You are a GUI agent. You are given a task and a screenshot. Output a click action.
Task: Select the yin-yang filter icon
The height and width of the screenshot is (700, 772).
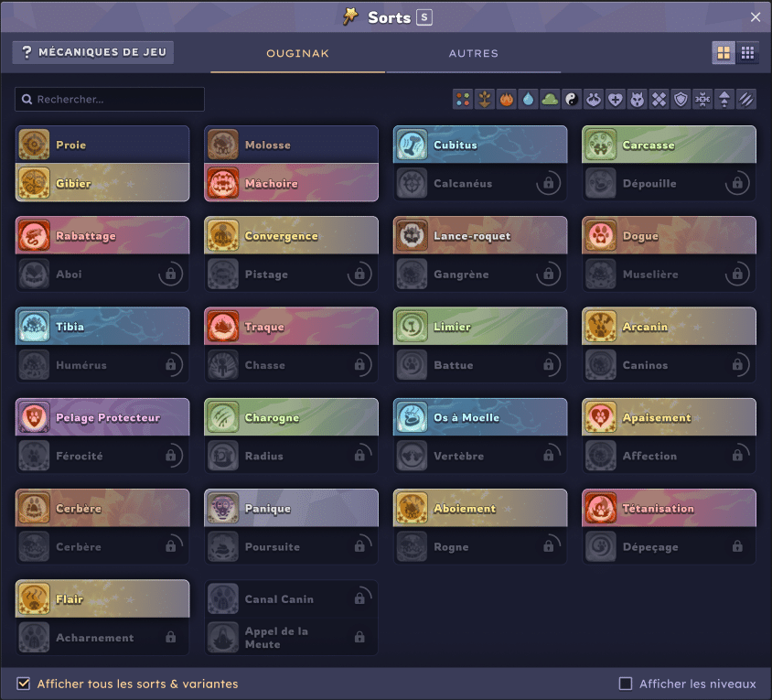(571, 100)
